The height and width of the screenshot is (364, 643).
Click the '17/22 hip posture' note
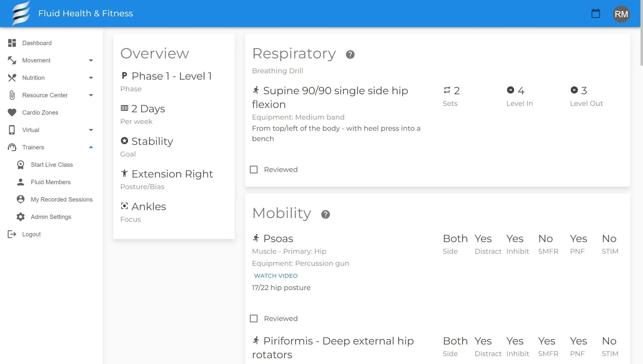(x=281, y=287)
